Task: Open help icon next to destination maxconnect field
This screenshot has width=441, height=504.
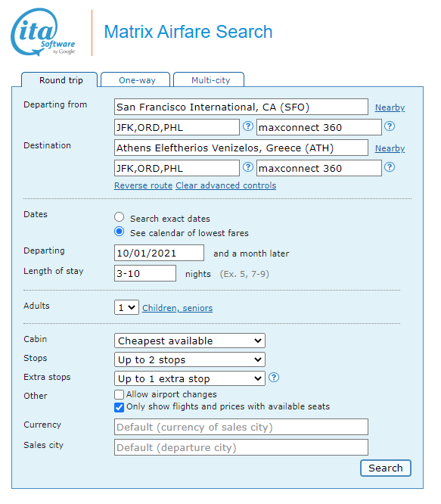Action: 390,167
